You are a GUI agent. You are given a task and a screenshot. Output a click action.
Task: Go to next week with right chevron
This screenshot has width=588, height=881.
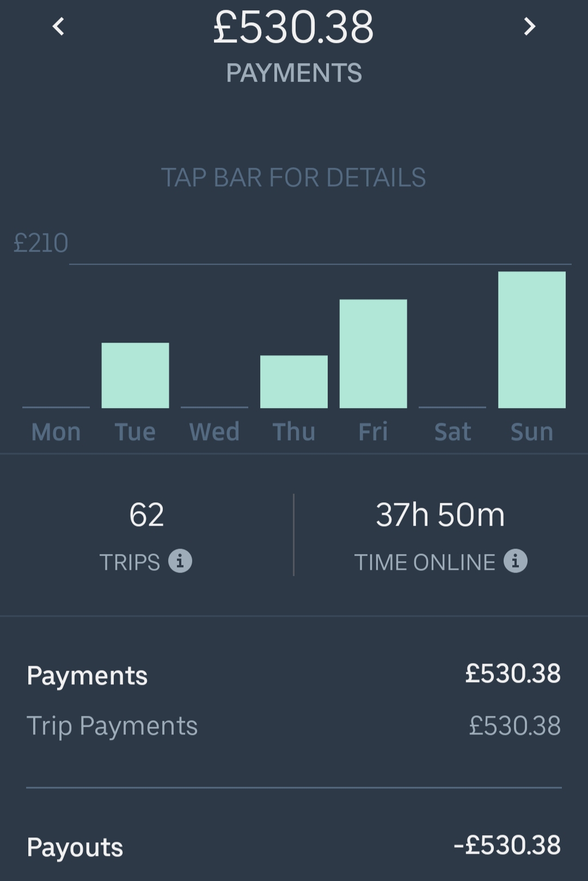[x=530, y=26]
